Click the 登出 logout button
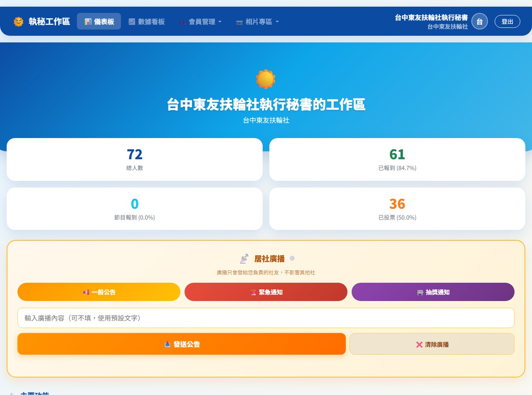This screenshot has height=395, width=532. pyautogui.click(x=507, y=22)
